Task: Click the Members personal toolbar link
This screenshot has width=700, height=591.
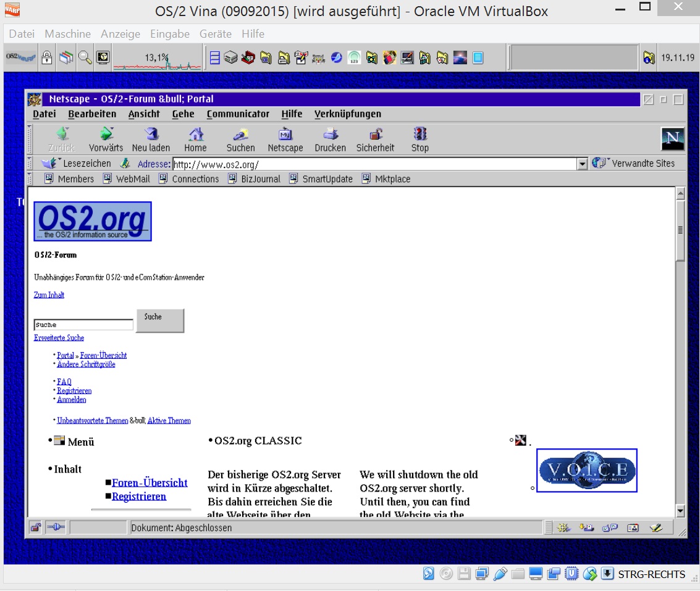Action: [69, 178]
